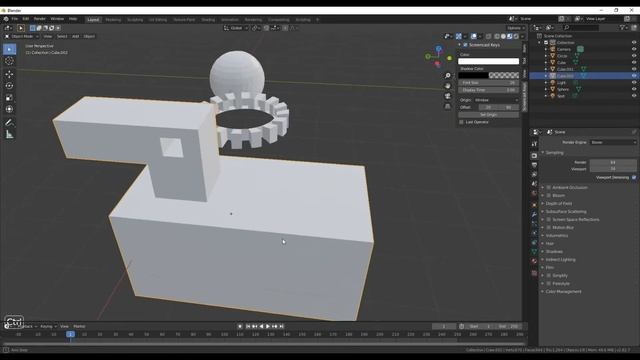Select the Measure tool

[9, 134]
